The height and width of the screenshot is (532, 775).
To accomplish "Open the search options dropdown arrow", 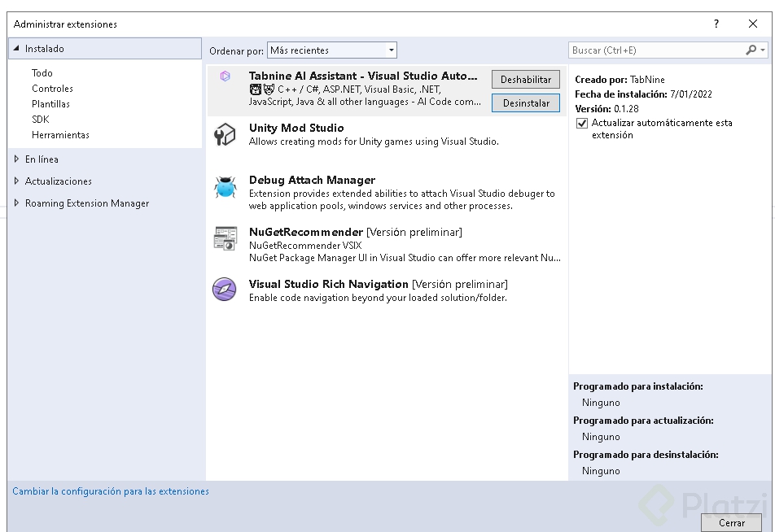I will point(763,50).
